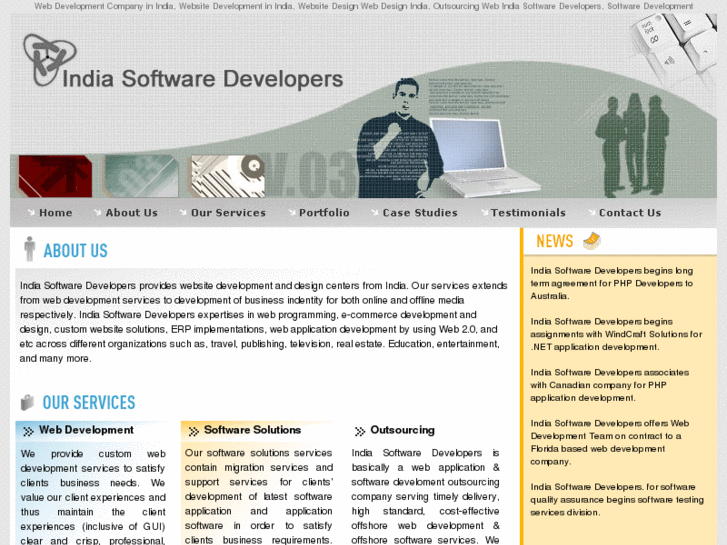The image size is (727, 545).
Task: Click the arrow bullet before Home
Action: point(31,212)
